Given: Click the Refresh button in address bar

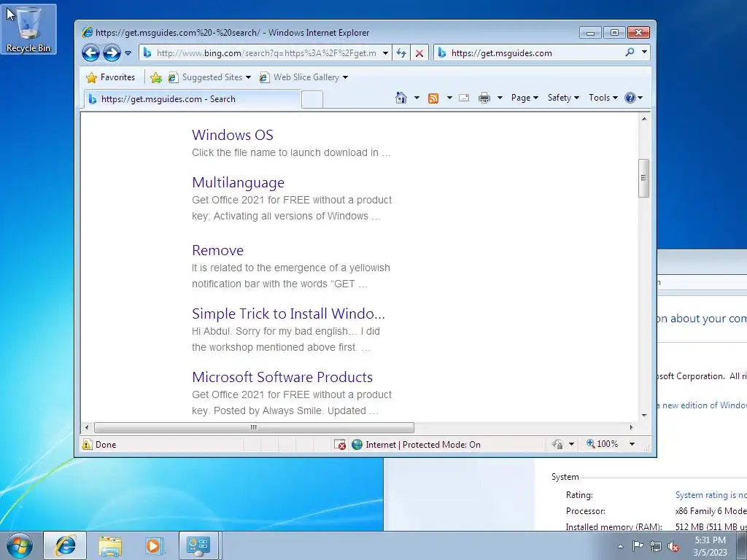Looking at the screenshot, I should pyautogui.click(x=401, y=52).
